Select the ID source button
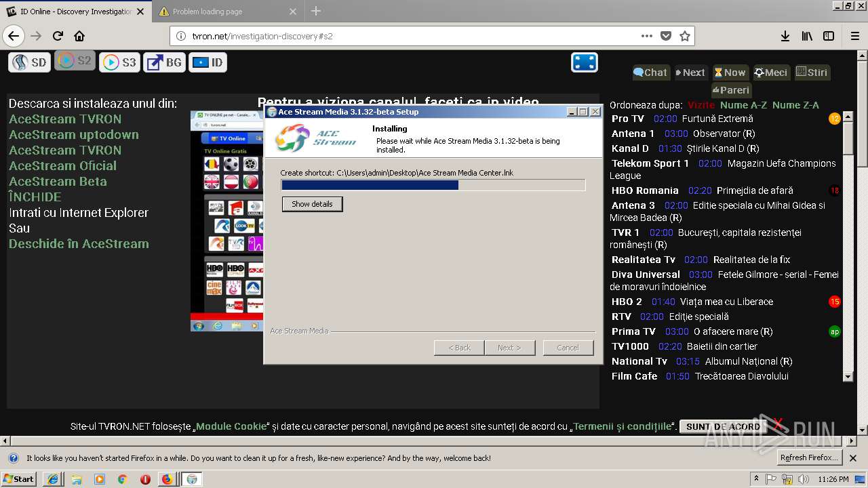The height and width of the screenshot is (488, 868). [208, 62]
